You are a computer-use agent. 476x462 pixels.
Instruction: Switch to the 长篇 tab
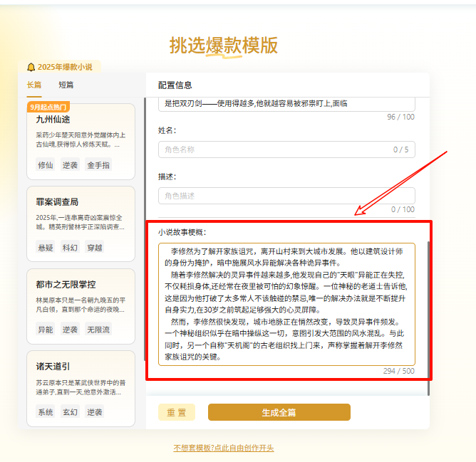[x=34, y=85]
